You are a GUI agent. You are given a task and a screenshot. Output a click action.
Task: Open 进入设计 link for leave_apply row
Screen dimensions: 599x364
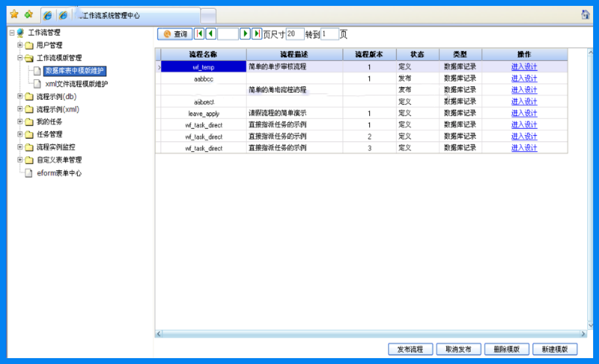click(x=524, y=113)
